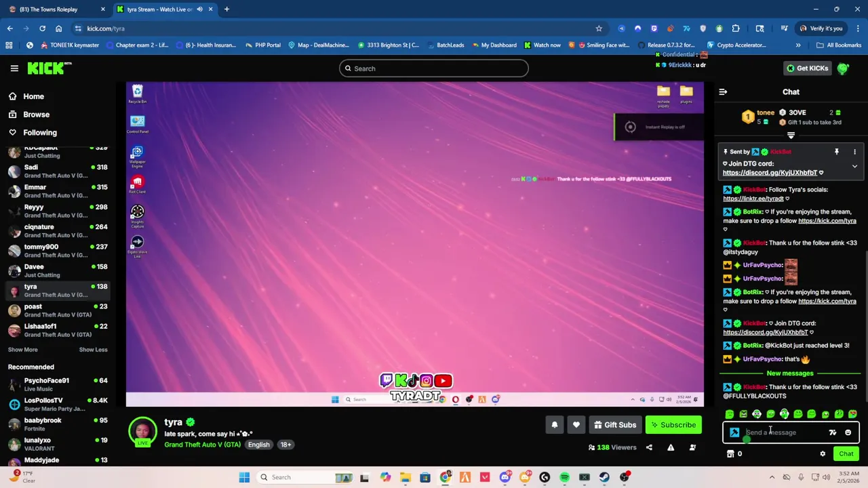The width and height of the screenshot is (868, 488).
Task: Focus the Kick search box
Action: click(434, 68)
